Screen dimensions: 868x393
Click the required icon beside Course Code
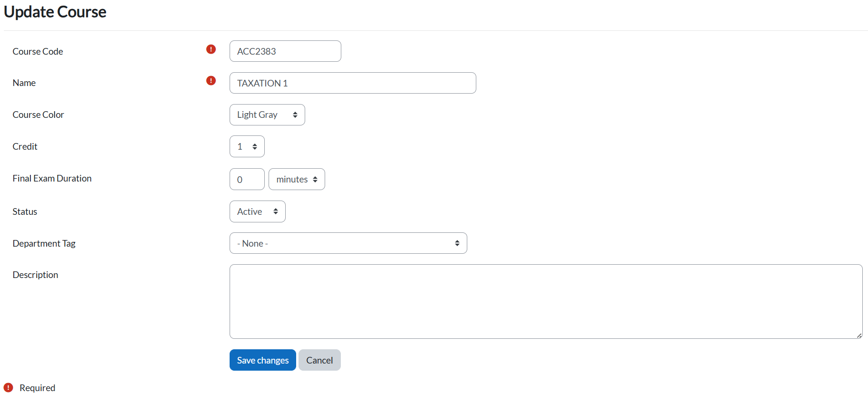[x=211, y=49]
